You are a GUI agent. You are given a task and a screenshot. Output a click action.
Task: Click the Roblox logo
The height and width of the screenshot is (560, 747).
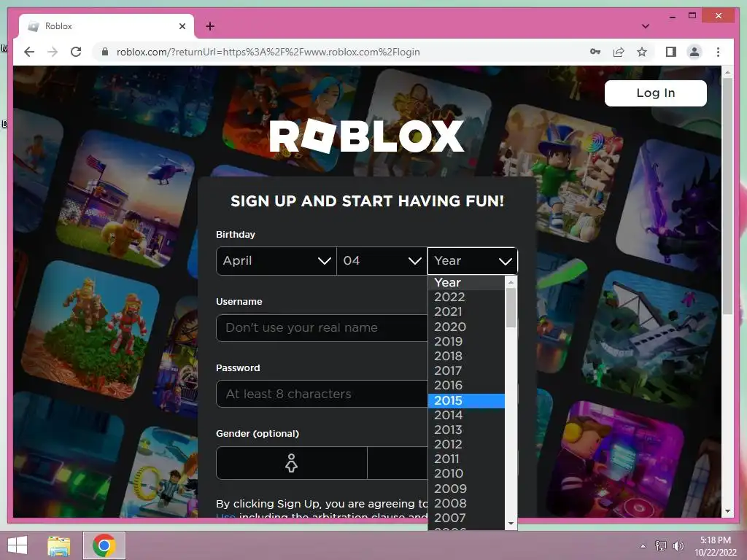pyautogui.click(x=366, y=136)
